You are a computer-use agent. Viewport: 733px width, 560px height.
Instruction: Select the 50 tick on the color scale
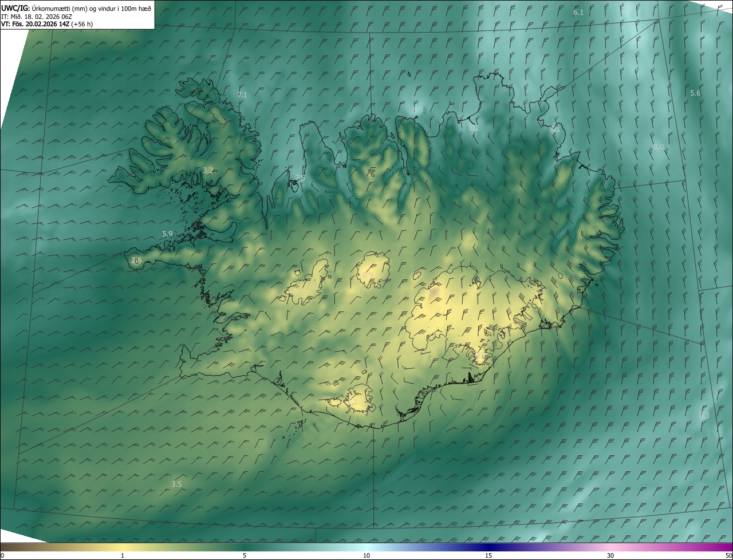729,556
